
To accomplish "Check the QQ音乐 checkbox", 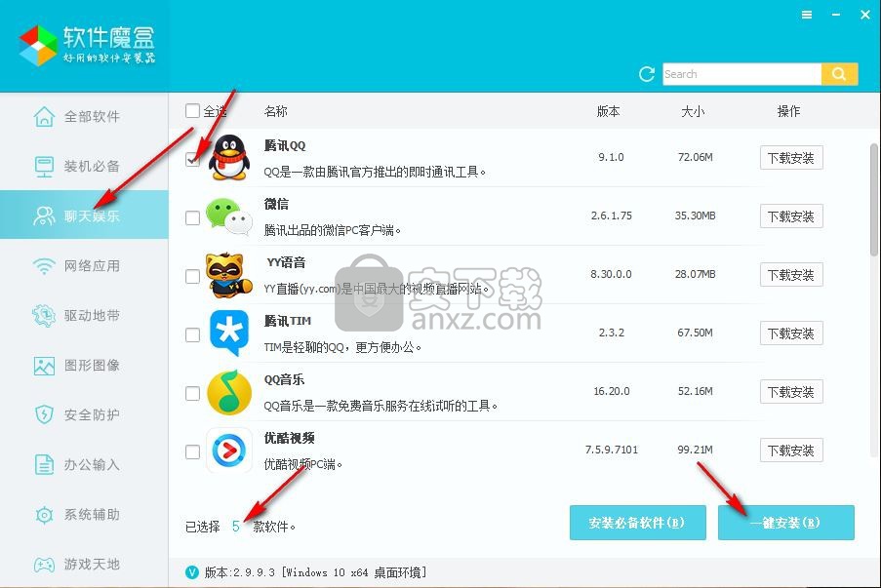I will coord(193,393).
